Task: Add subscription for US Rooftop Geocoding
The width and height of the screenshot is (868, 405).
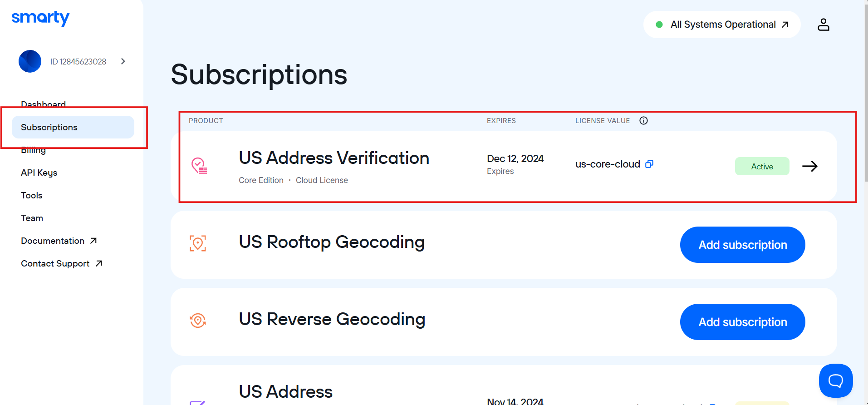Action: [743, 245]
